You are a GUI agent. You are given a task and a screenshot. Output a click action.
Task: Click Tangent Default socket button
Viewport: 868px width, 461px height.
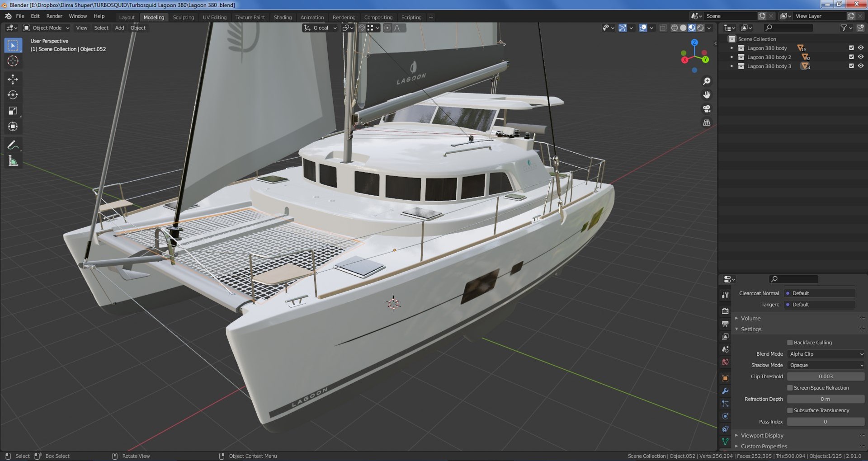pos(820,305)
